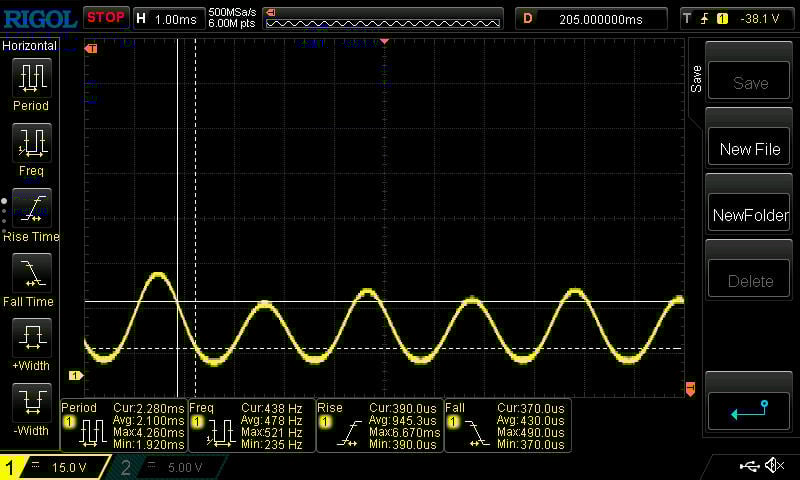The height and width of the screenshot is (480, 800).
Task: Select the -Width measurement icon
Action: pos(31,403)
